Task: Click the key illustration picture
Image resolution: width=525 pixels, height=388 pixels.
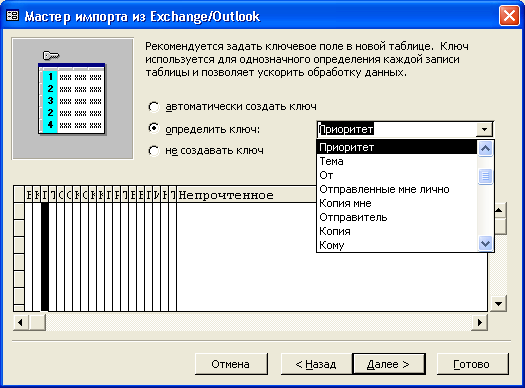Action: pyautogui.click(x=73, y=98)
